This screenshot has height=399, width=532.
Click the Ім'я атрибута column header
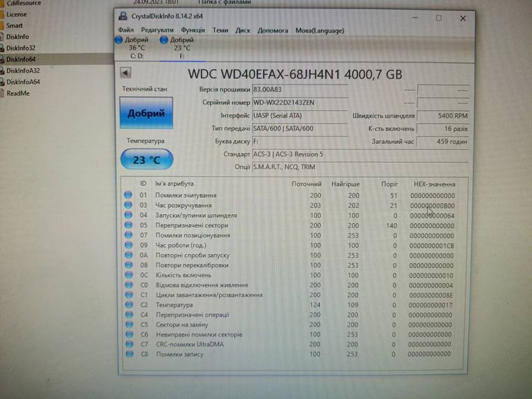(x=175, y=184)
